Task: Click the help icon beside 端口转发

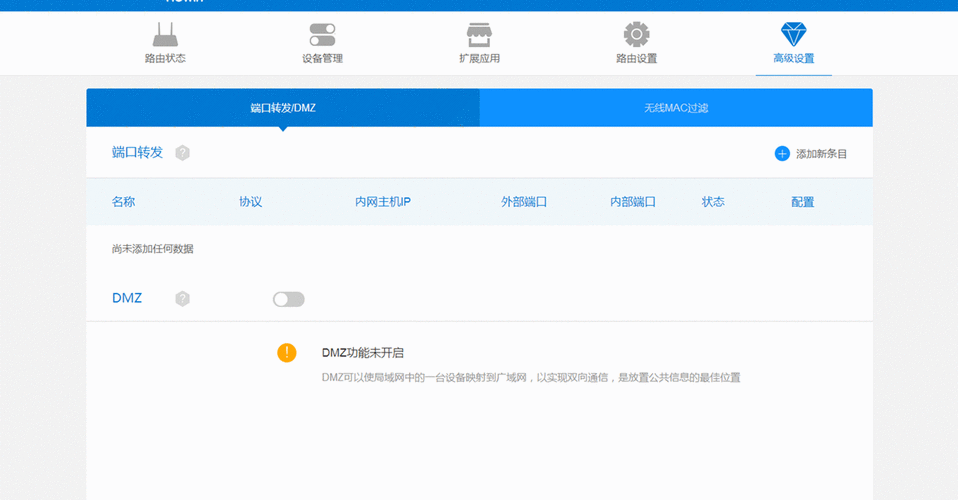Action: pyautogui.click(x=182, y=153)
